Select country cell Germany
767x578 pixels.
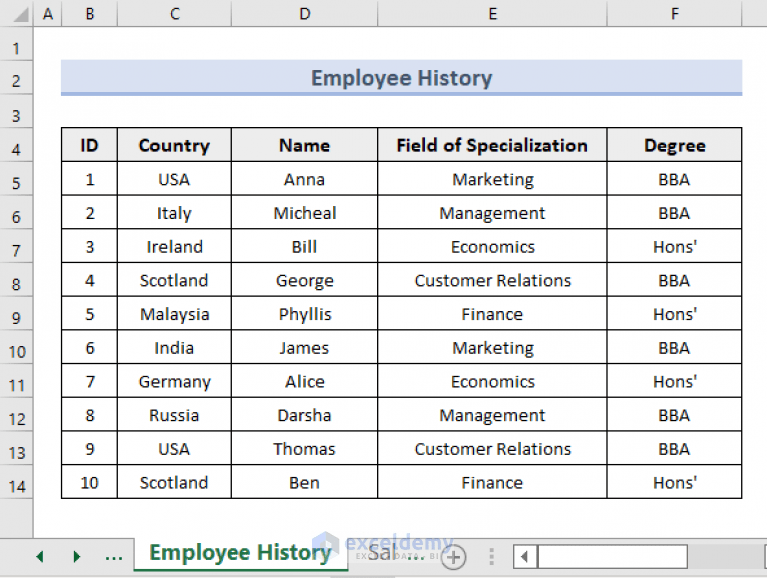[x=174, y=381]
